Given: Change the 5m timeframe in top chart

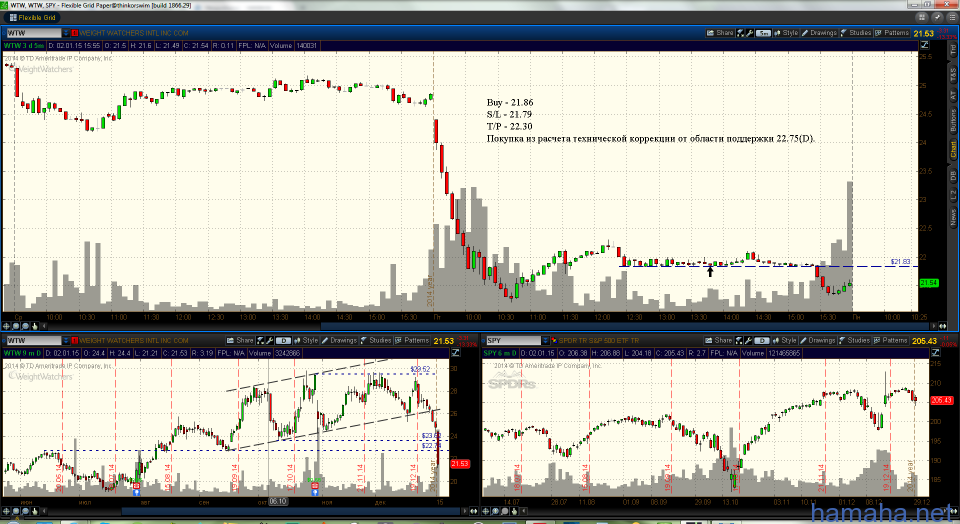Looking at the screenshot, I should [x=763, y=33].
